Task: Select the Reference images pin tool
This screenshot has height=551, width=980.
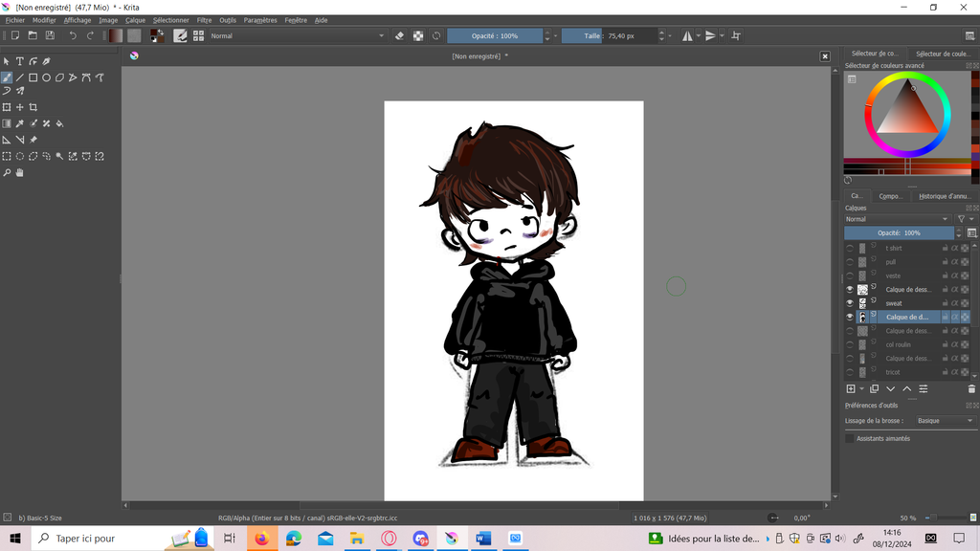Action: 33,140
